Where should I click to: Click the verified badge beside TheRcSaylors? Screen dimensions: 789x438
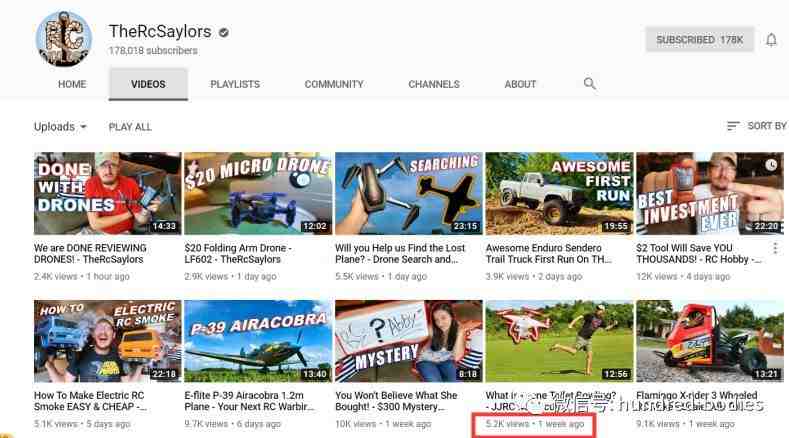(x=224, y=32)
